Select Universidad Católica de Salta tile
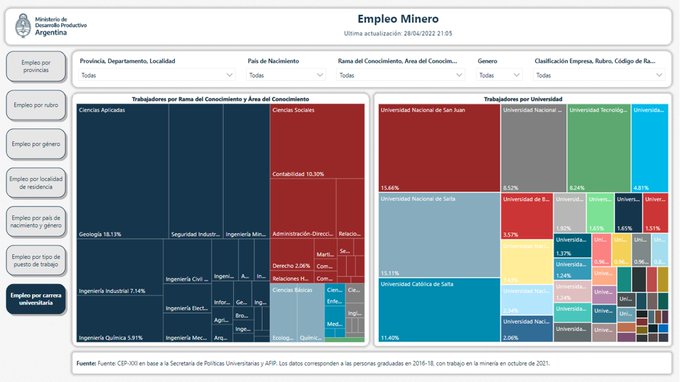The width and height of the screenshot is (680, 382). coord(439,310)
